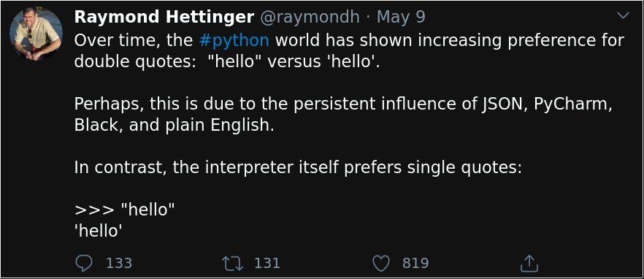
Task: Click the '>>> "hello"' prompt line
Action: (x=124, y=210)
